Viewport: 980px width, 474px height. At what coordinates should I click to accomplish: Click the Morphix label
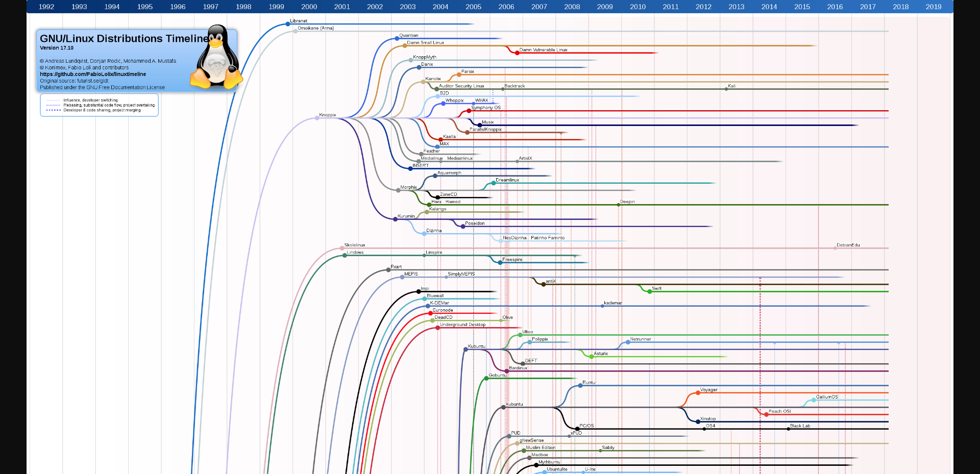409,187
